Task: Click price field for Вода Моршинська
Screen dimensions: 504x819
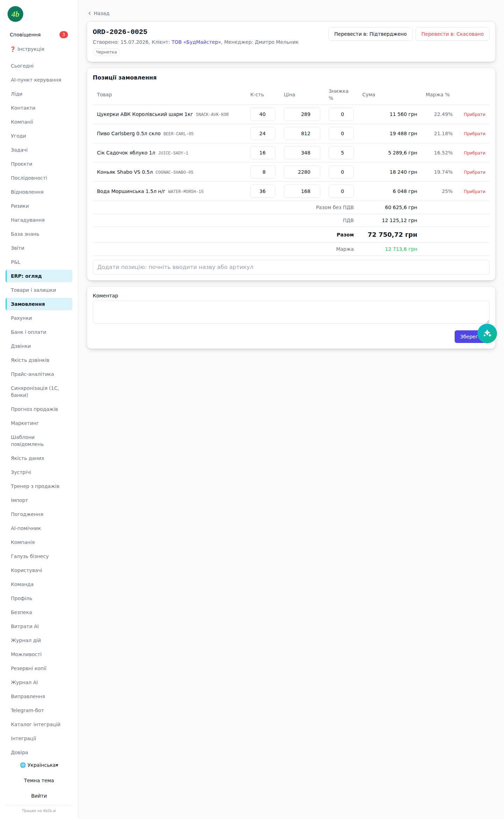Action: pyautogui.click(x=302, y=191)
